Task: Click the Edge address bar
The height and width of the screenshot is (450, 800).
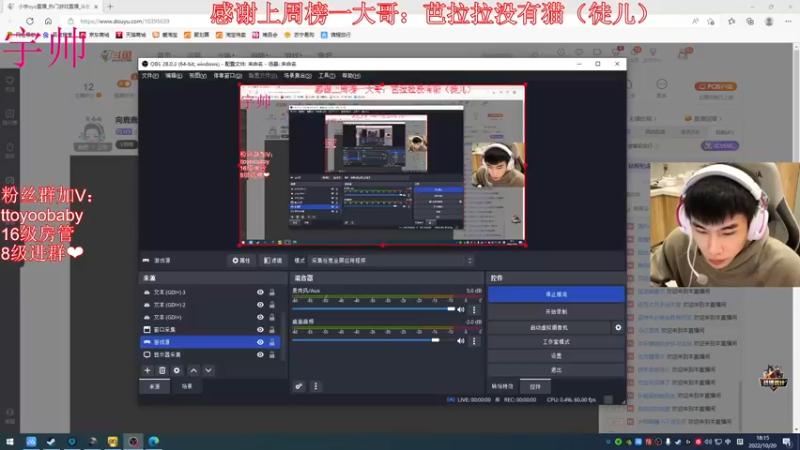Action: tap(378, 21)
